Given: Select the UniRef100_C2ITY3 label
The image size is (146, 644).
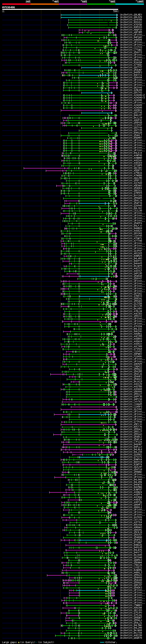Looking at the screenshot, I should (131, 48).
